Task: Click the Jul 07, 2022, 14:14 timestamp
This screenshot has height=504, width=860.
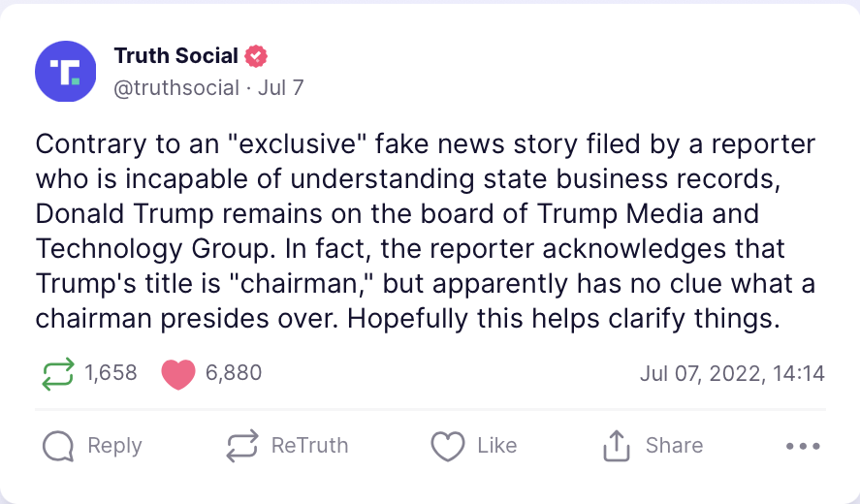Action: coord(732,374)
